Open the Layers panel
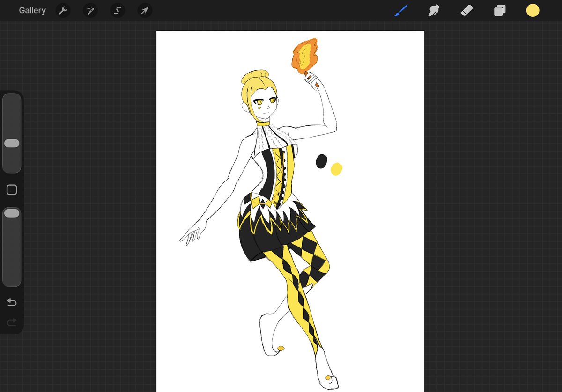The image size is (562, 392). click(x=500, y=10)
